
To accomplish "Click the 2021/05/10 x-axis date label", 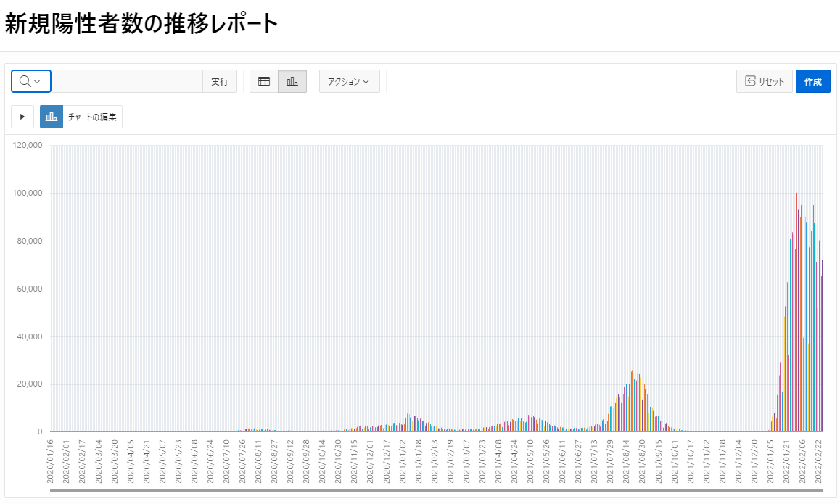I will coord(530,462).
